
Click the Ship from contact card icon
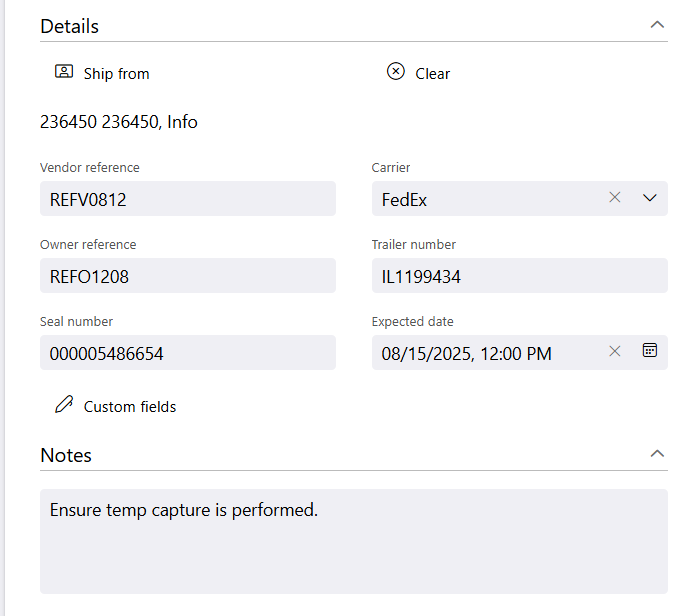pyautogui.click(x=64, y=71)
